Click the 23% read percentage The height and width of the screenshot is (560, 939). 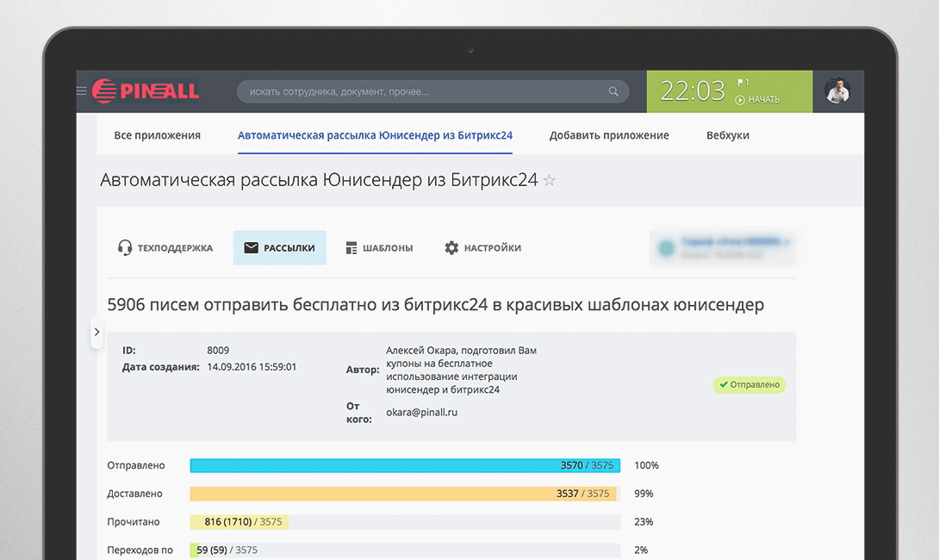644,522
